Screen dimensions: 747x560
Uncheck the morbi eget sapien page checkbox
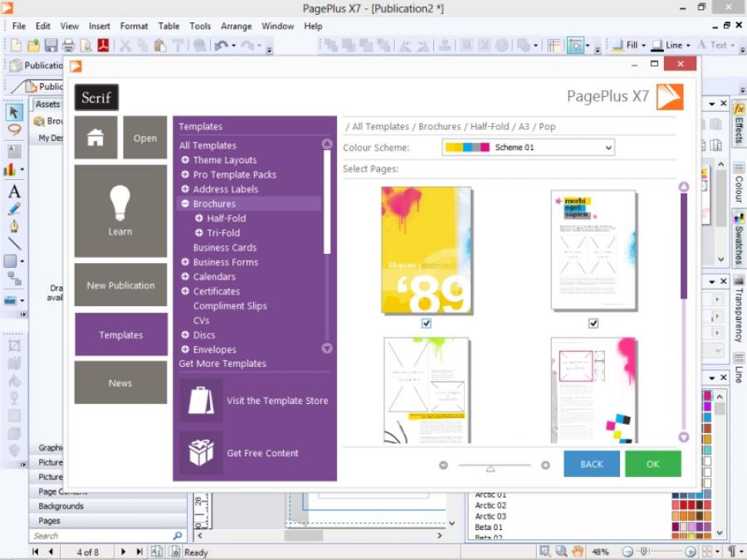(x=593, y=324)
